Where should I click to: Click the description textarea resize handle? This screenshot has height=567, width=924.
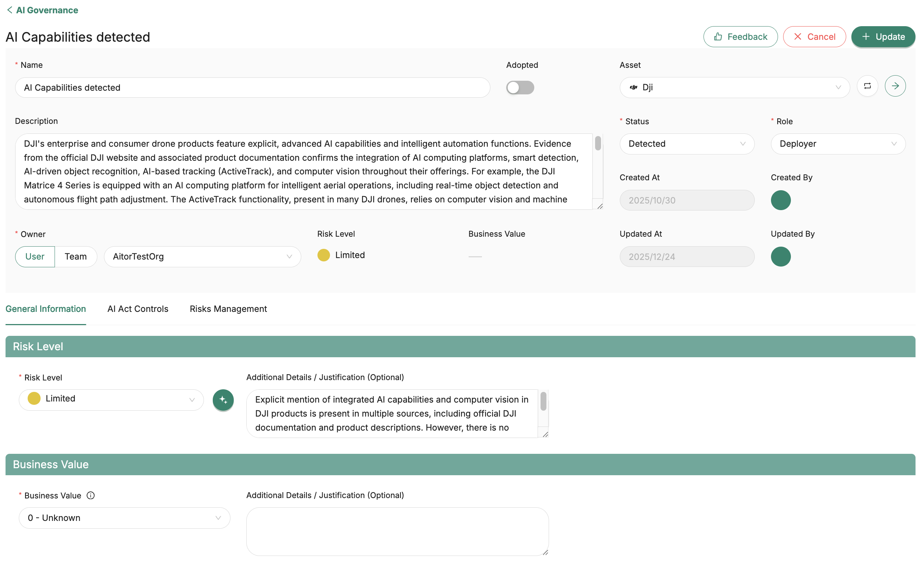600,206
